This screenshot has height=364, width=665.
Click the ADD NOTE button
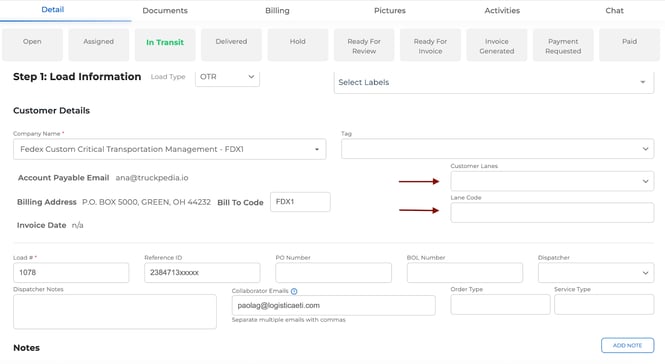(627, 345)
